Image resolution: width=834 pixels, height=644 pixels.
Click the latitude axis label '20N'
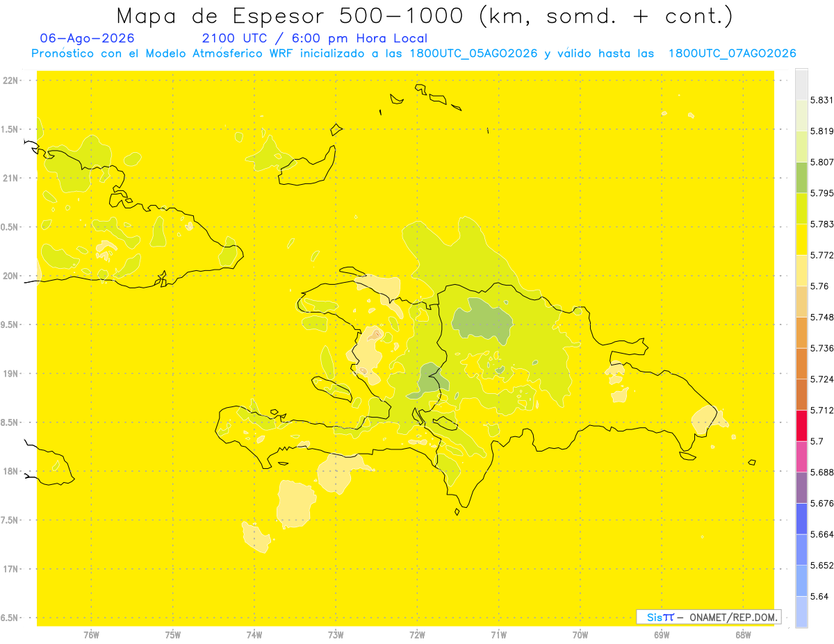[12, 276]
